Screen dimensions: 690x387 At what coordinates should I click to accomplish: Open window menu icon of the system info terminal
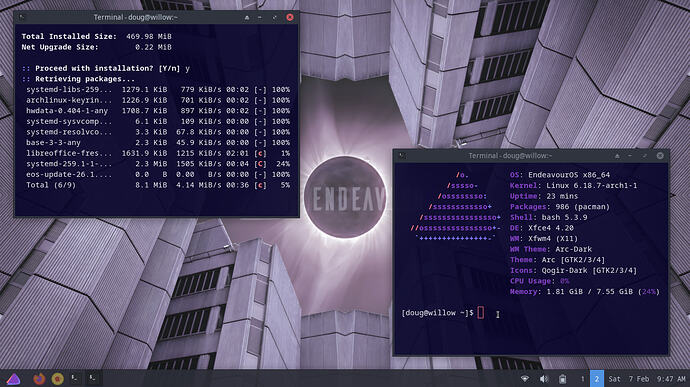point(402,155)
